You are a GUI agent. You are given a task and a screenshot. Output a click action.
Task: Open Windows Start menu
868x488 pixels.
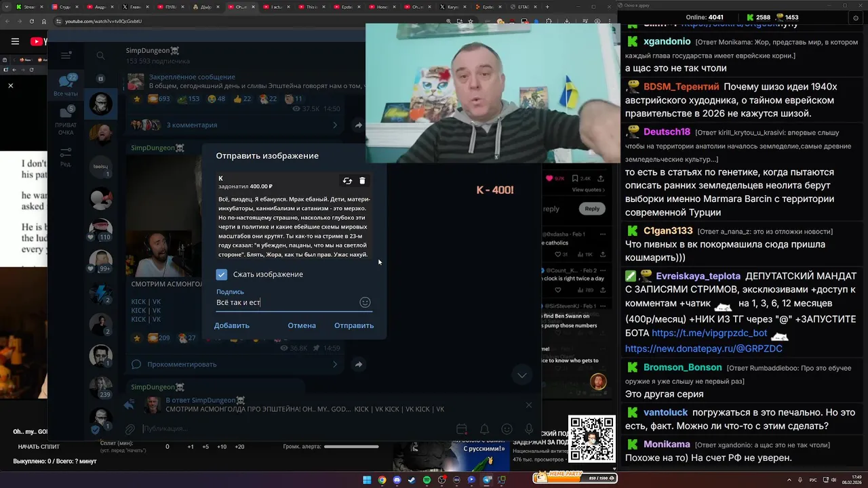367,480
